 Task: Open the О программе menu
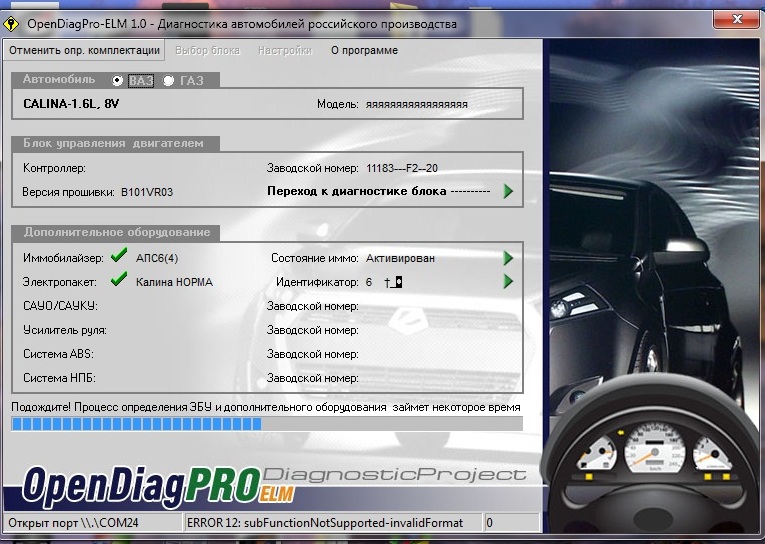pyautogui.click(x=364, y=50)
